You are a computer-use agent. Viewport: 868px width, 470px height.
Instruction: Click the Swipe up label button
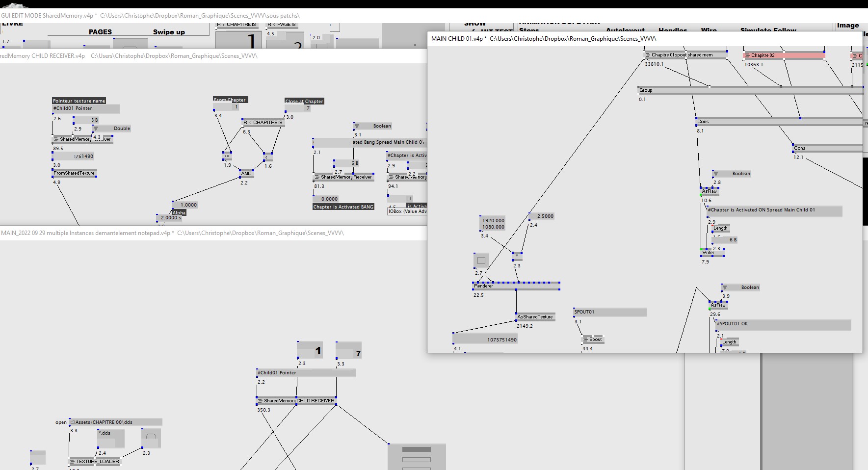(169, 32)
